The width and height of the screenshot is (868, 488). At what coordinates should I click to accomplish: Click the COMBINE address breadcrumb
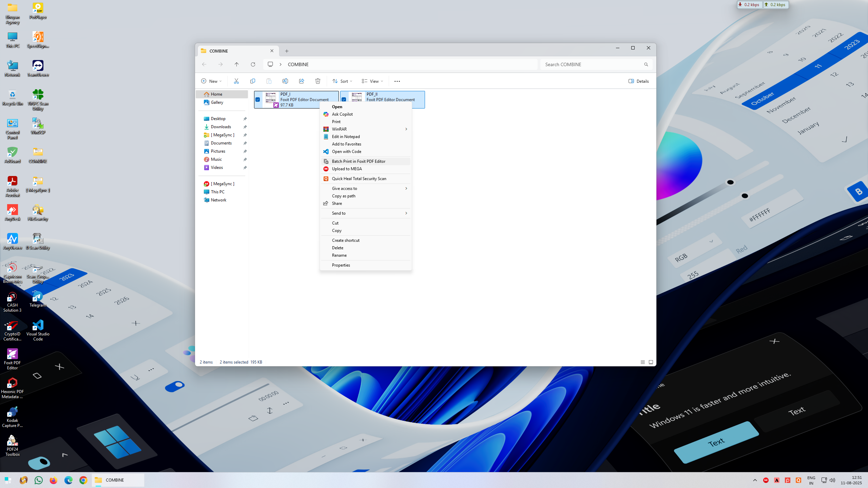pyautogui.click(x=298, y=64)
